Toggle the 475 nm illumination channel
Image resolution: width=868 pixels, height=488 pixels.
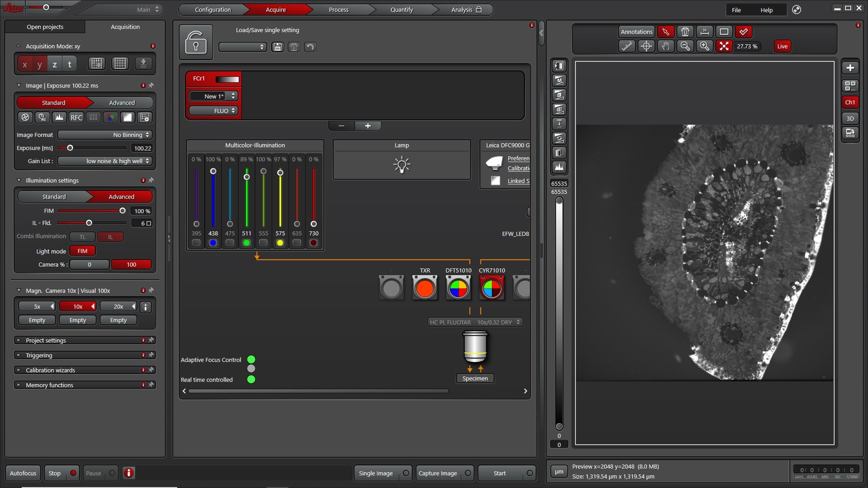tap(230, 242)
